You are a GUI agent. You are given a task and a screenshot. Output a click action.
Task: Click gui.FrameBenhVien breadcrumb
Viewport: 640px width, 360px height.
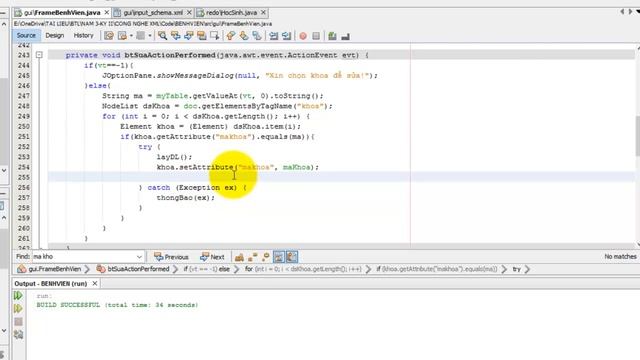(49, 269)
